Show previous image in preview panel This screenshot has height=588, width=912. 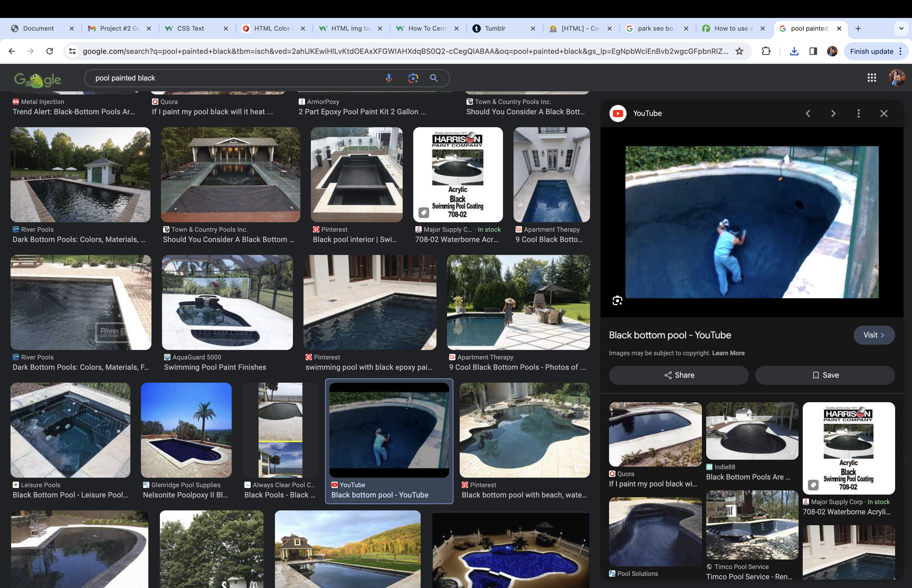pos(808,113)
